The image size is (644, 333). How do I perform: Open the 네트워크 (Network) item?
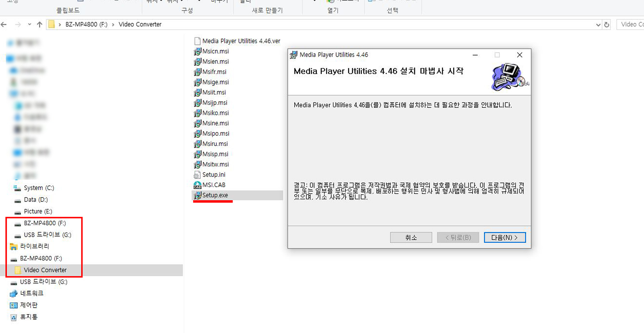(x=32, y=293)
